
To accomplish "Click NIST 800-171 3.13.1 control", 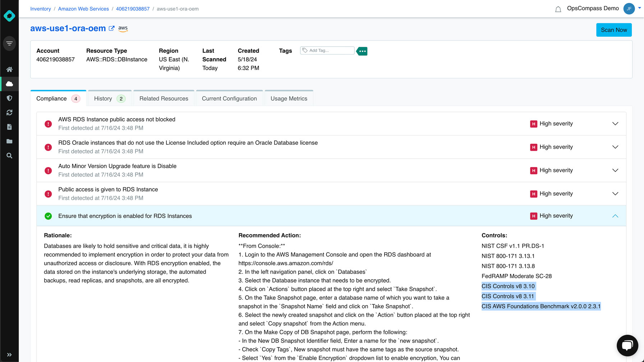I will [508, 256].
